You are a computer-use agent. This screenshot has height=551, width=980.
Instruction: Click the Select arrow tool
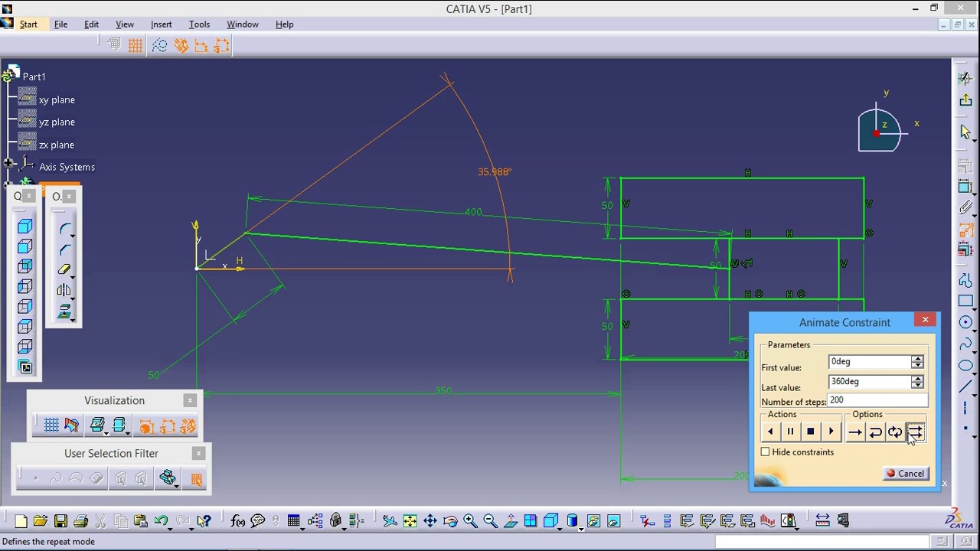[x=966, y=132]
